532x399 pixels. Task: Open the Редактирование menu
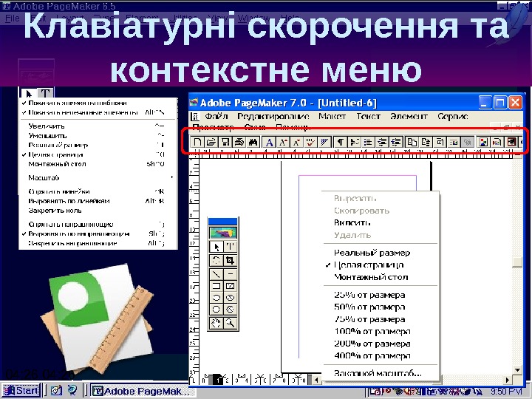[273, 117]
